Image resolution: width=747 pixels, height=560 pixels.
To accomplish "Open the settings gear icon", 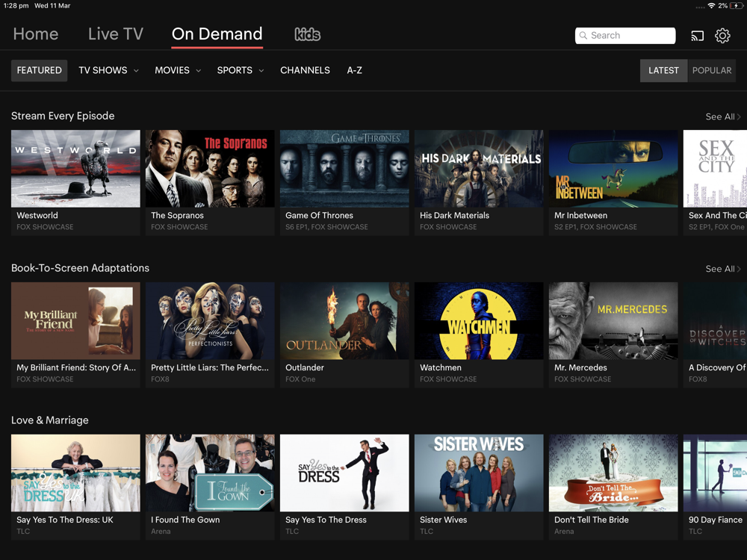I will (722, 35).
